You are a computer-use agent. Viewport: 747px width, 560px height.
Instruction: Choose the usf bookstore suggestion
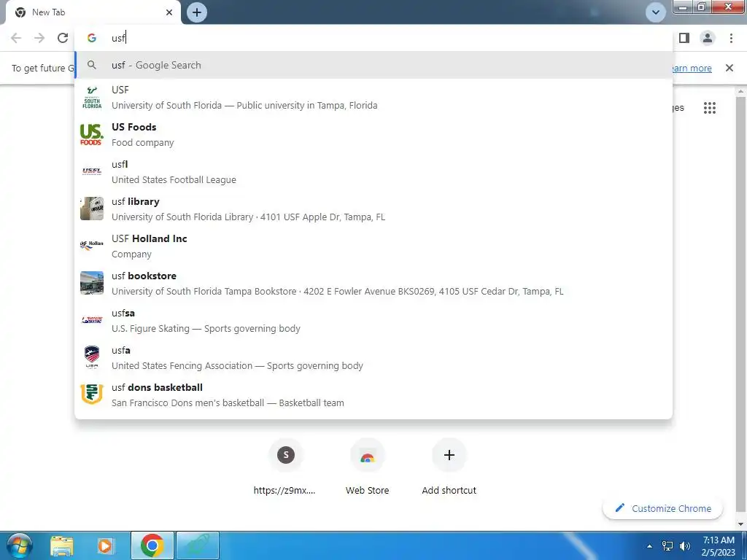pyautogui.click(x=373, y=284)
